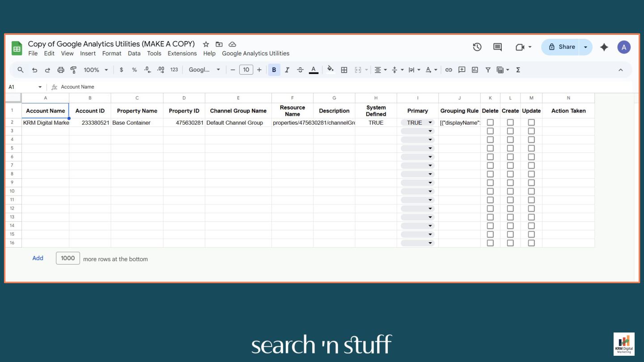Expand the zoom 100% dropdown
Screen dimensions: 644x362
coord(96,70)
